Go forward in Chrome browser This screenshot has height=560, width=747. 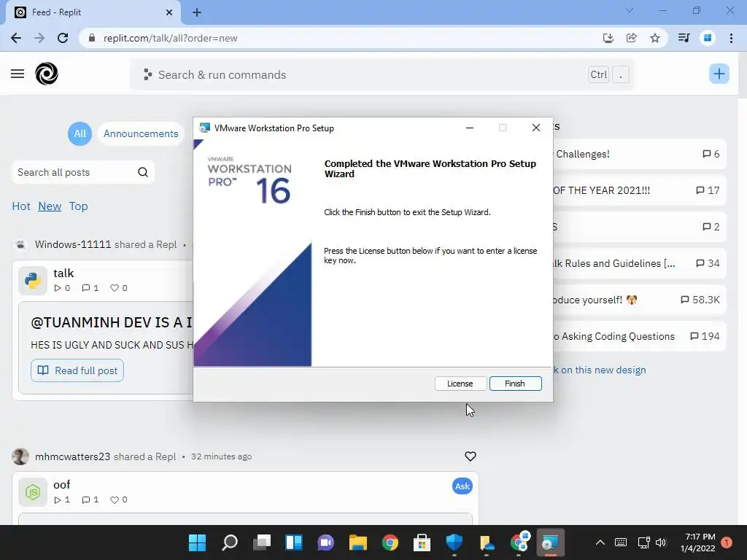click(39, 38)
